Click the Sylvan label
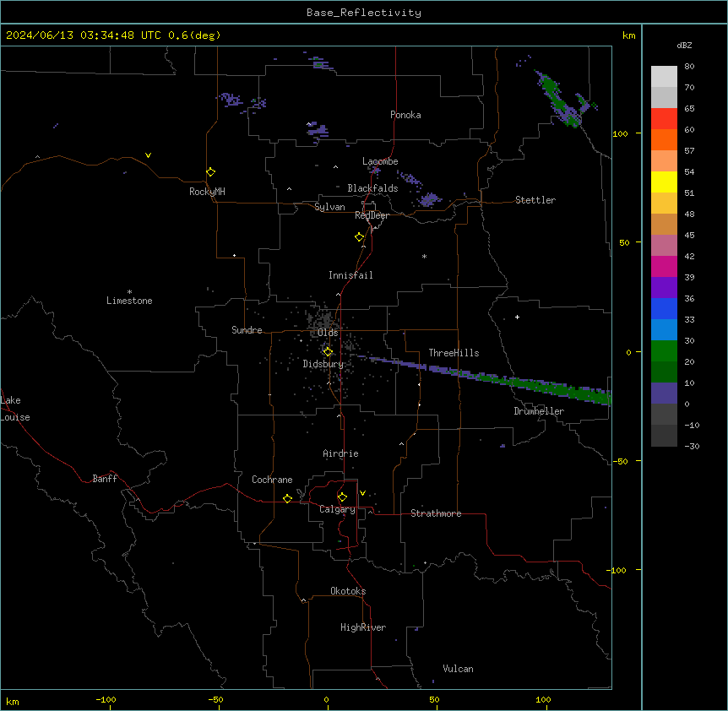This screenshot has width=728, height=711. (x=329, y=207)
